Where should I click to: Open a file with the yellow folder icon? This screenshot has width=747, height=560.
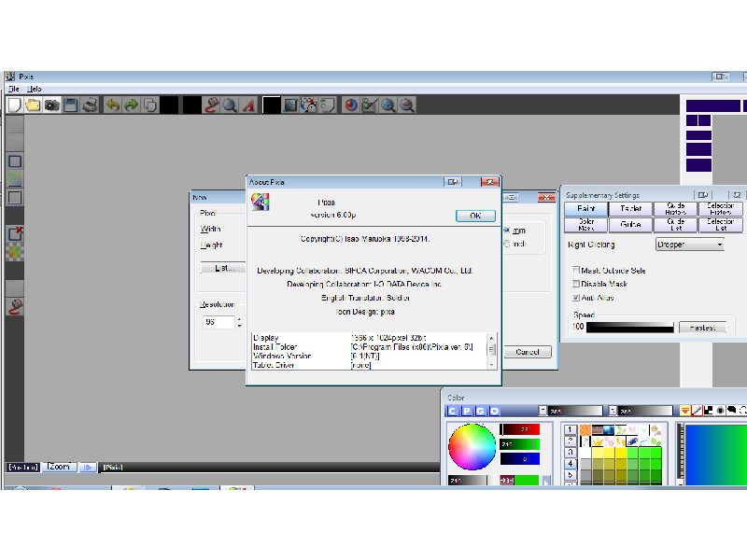(x=34, y=105)
